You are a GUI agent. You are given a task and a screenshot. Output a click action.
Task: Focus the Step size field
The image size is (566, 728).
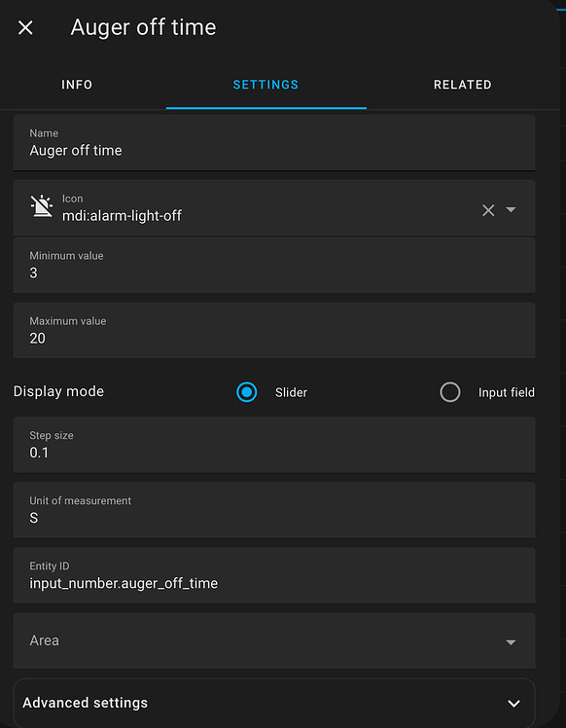point(274,445)
